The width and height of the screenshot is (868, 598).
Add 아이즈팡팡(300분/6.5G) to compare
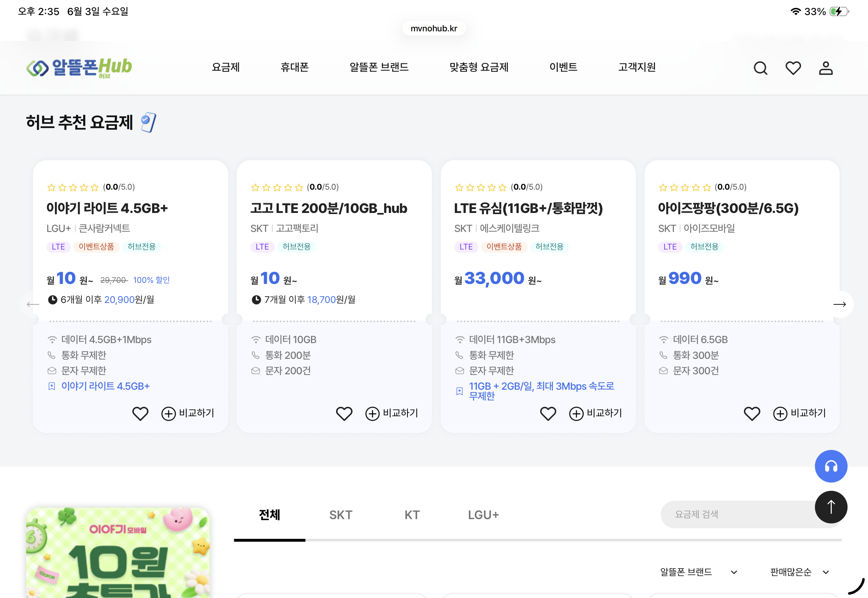pyautogui.click(x=799, y=413)
